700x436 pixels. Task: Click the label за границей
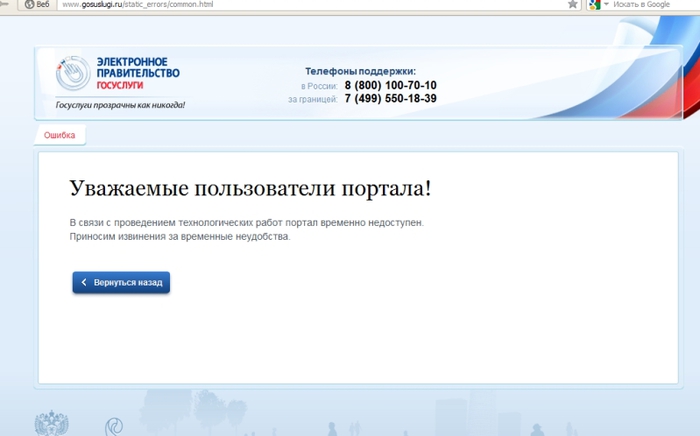pos(312,99)
